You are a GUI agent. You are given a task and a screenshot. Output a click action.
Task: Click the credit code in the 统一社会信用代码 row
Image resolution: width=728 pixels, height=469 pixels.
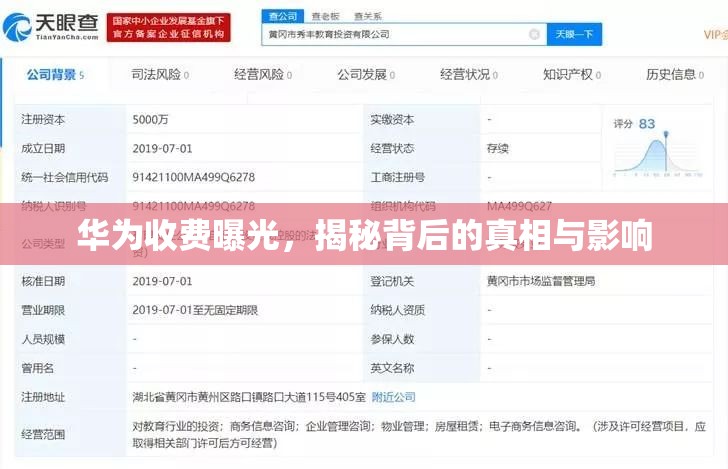click(194, 177)
